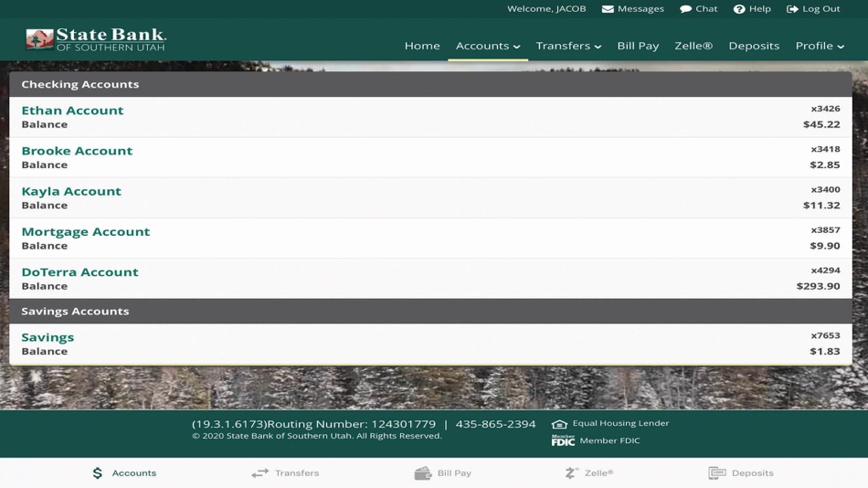The height and width of the screenshot is (488, 868).
Task: Click account number x3857
Action: (x=825, y=230)
